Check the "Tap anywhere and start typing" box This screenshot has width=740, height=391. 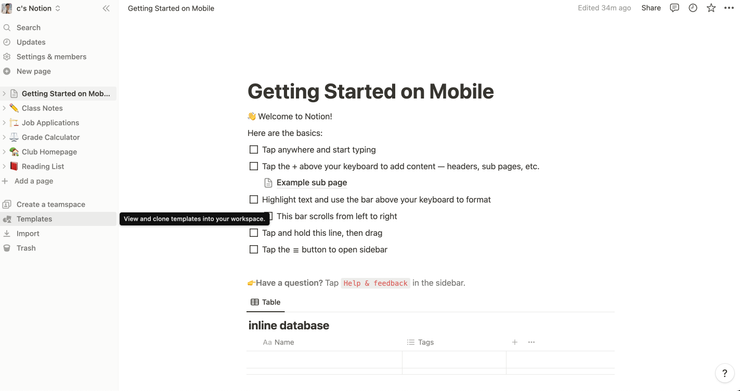pyautogui.click(x=253, y=150)
